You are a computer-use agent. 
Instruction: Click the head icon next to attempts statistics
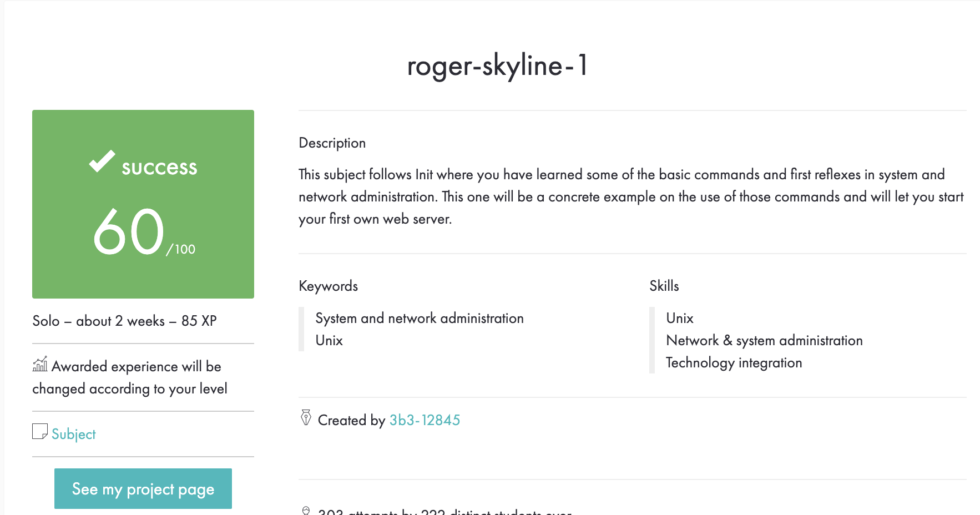(x=306, y=511)
